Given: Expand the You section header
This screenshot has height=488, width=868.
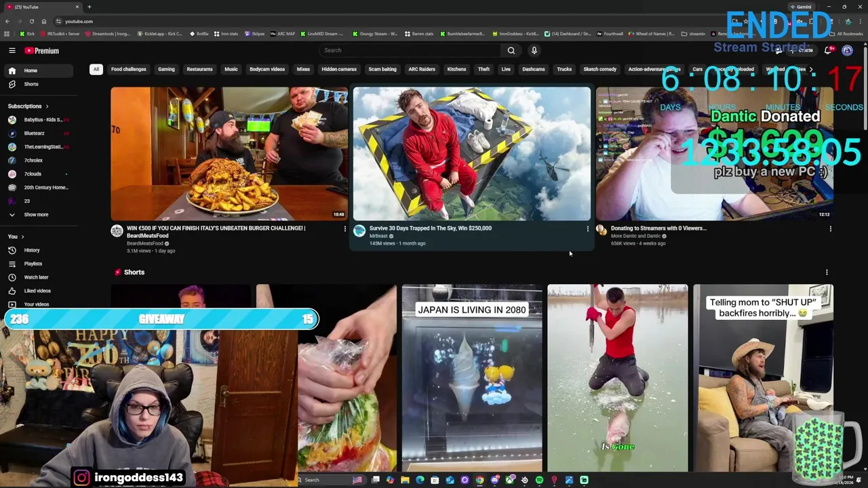Looking at the screenshot, I should point(16,237).
